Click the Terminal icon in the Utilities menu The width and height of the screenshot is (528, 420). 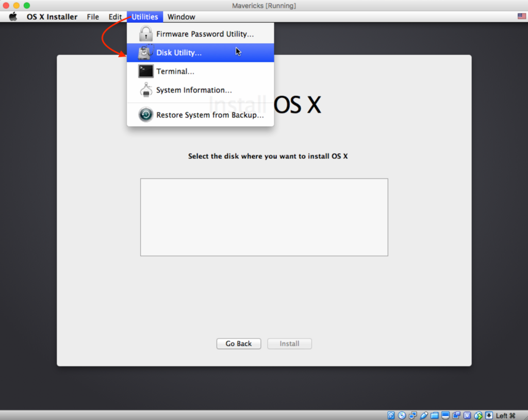[x=145, y=71]
